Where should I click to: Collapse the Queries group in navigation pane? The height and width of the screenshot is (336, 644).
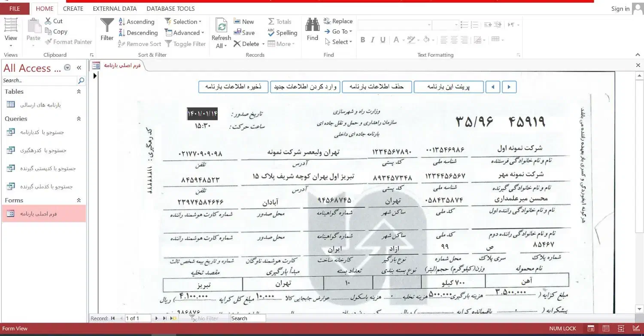[79, 119]
